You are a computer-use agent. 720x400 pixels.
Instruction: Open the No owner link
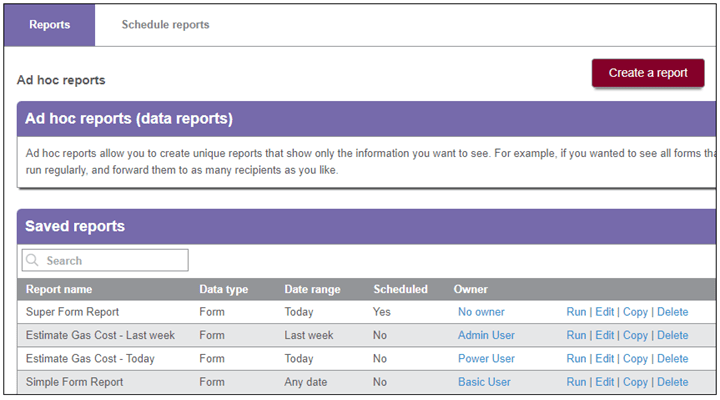[481, 312]
